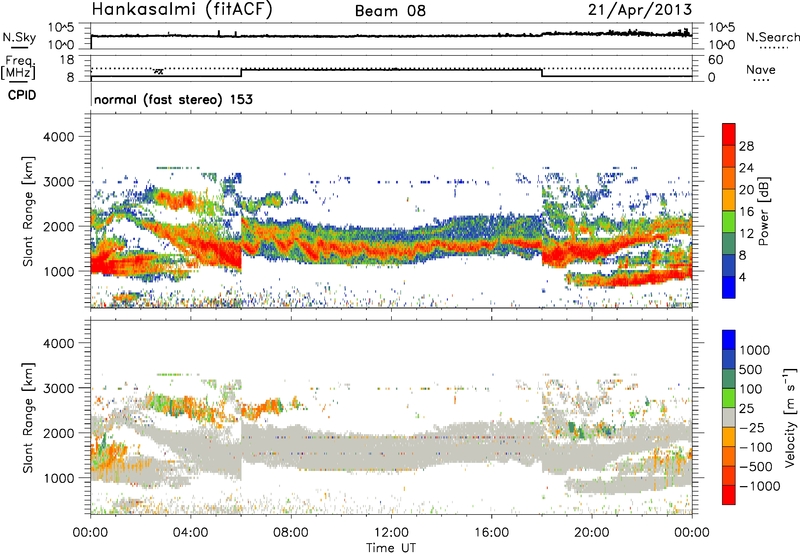Viewport: 800px width, 554px height.
Task: Select the "Power [dB]" color bar title
Action: [x=763, y=211]
